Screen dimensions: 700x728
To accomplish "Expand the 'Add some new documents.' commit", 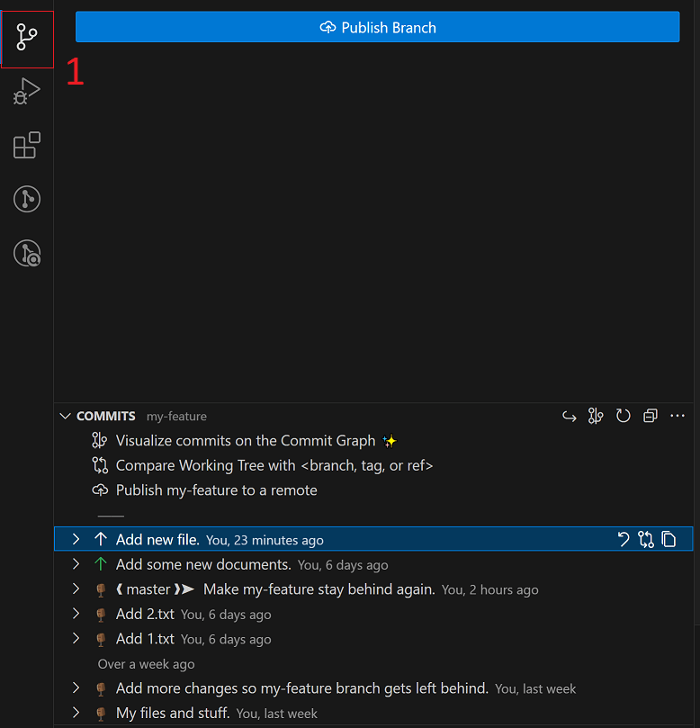I will tap(76, 564).
